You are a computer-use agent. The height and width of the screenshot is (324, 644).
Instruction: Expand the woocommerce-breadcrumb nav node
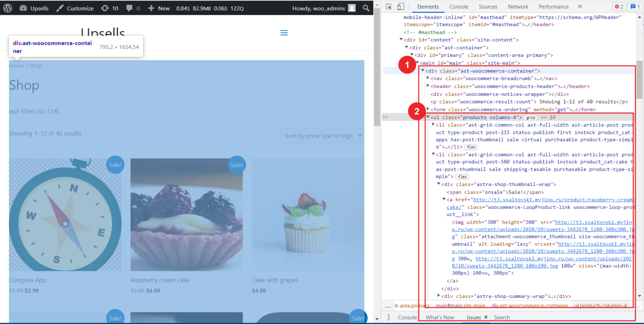[x=428, y=78]
